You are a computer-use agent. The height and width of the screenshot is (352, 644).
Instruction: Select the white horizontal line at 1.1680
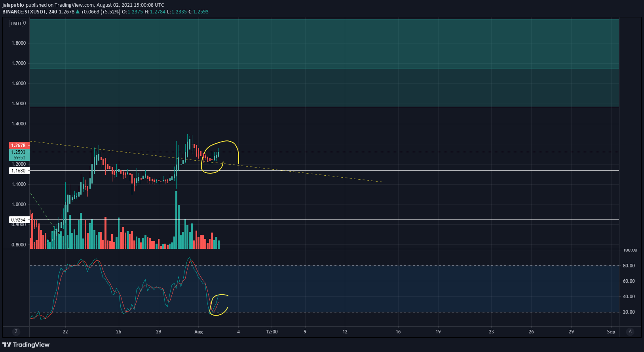[x=324, y=171]
